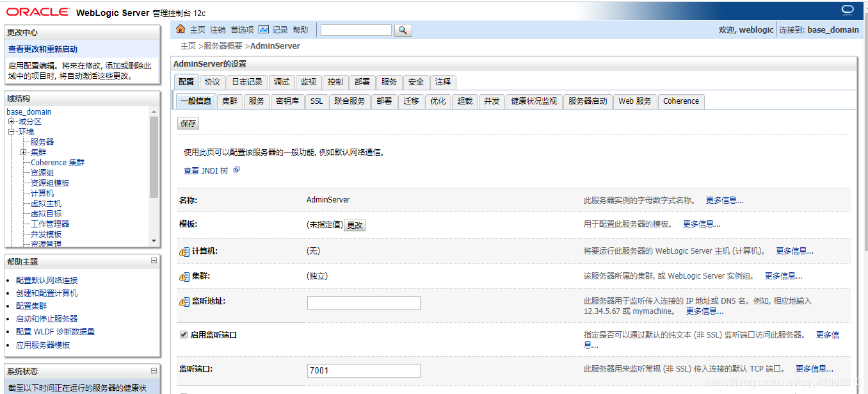
Task: Switch to the Web 服务 sub-tab
Action: [635, 101]
